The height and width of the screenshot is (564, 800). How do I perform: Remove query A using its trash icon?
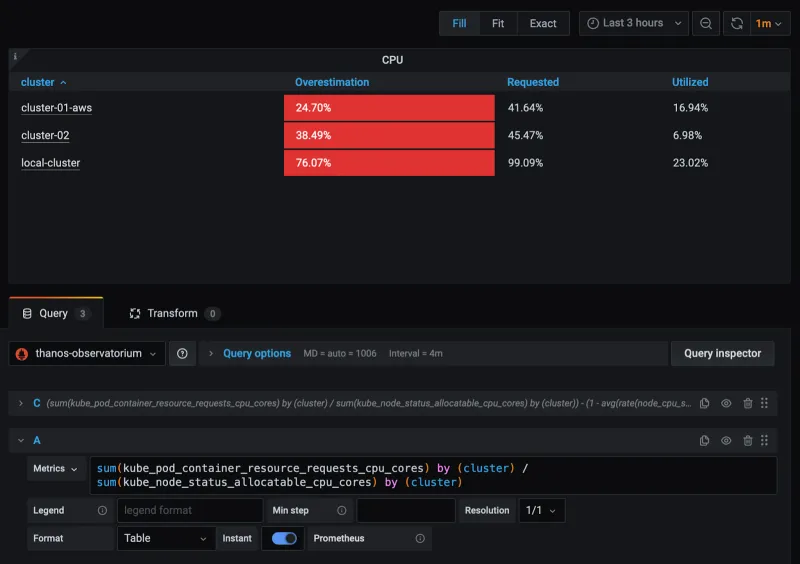(747, 440)
